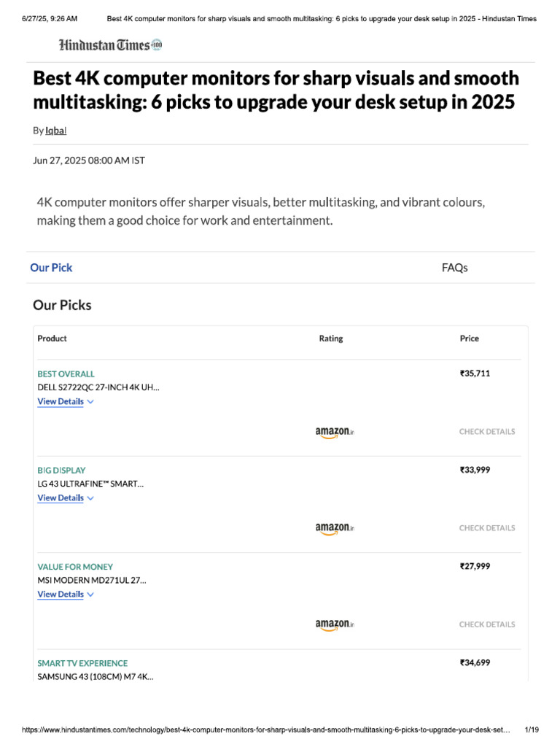Switch to the Our Pick tab

(x=51, y=268)
